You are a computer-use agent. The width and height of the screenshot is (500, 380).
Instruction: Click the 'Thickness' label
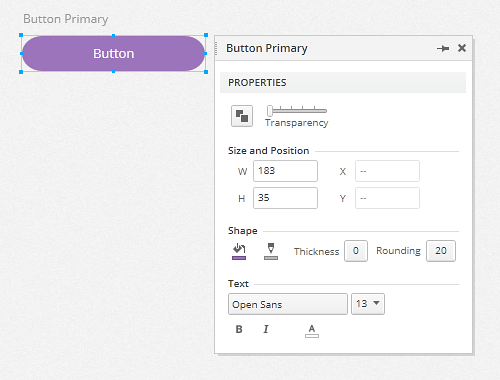[x=316, y=251]
